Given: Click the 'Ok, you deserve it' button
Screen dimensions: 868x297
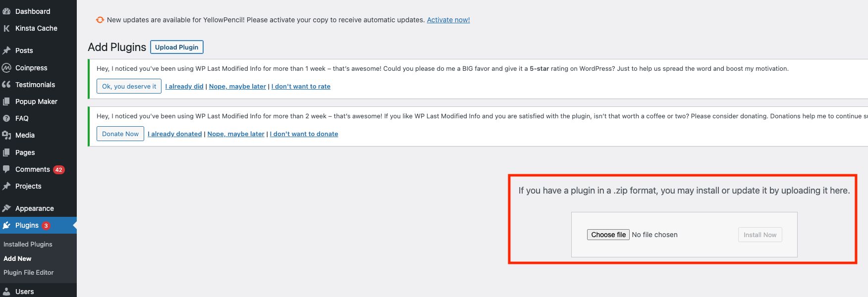Looking at the screenshot, I should coord(129,86).
